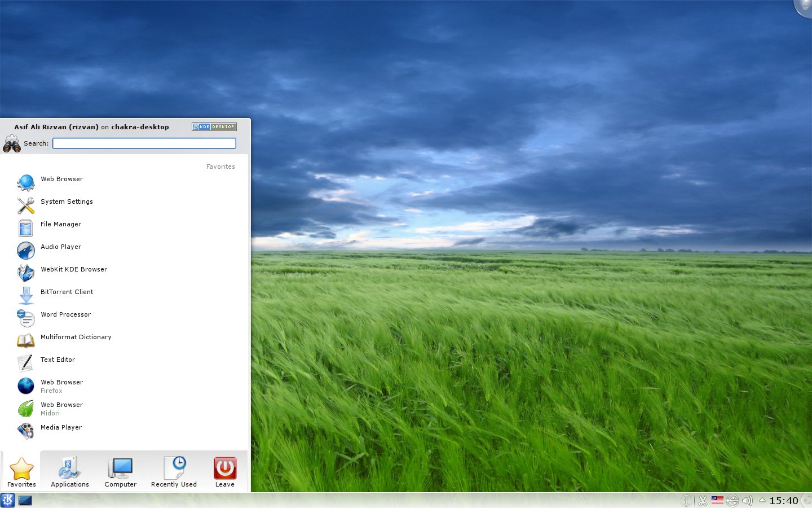
Task: Open the File Manager favorite
Action: click(124, 228)
